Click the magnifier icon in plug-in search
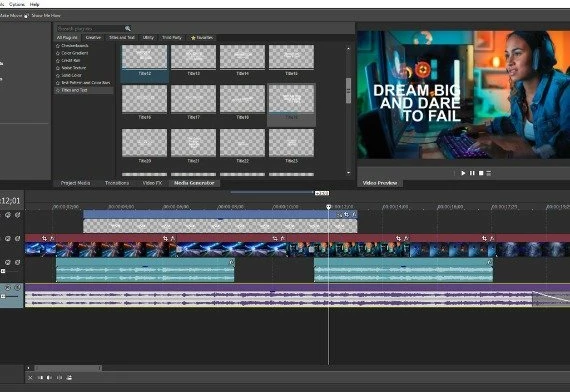Screen dimensions: 570x392 coord(128,28)
